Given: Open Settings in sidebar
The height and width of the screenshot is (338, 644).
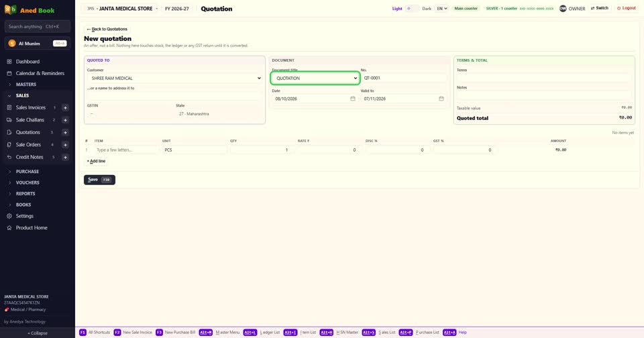Looking at the screenshot, I should point(25,216).
